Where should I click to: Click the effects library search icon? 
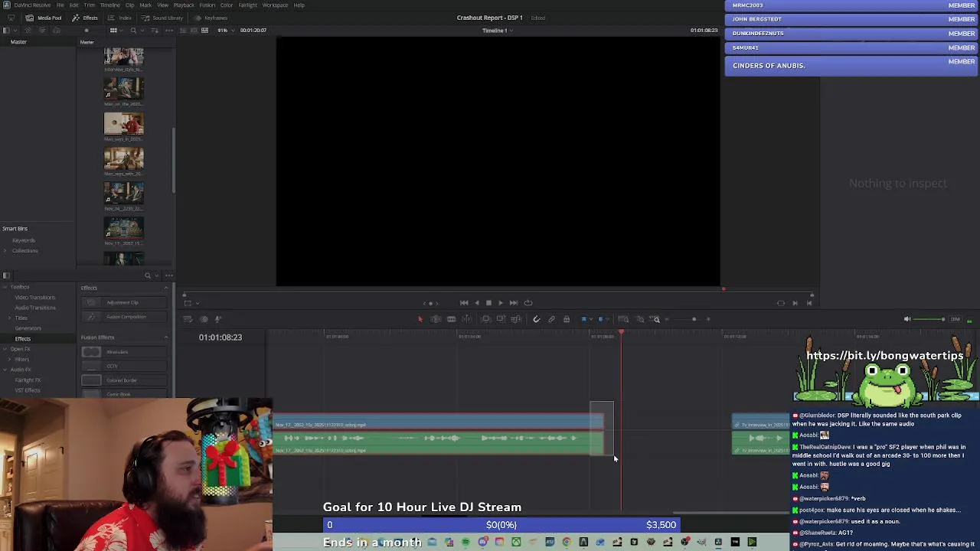click(x=148, y=275)
